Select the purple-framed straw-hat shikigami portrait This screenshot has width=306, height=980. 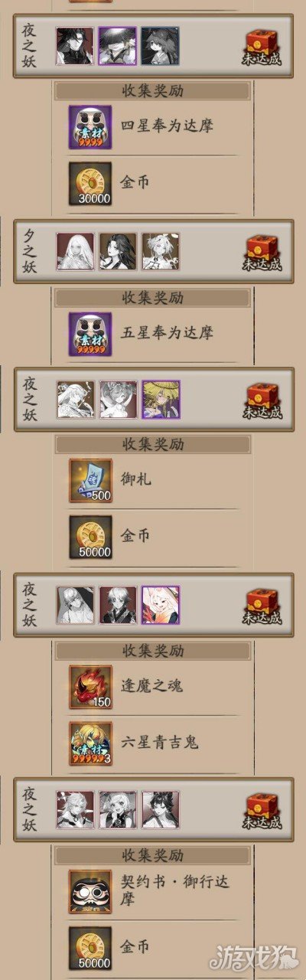pos(161,399)
